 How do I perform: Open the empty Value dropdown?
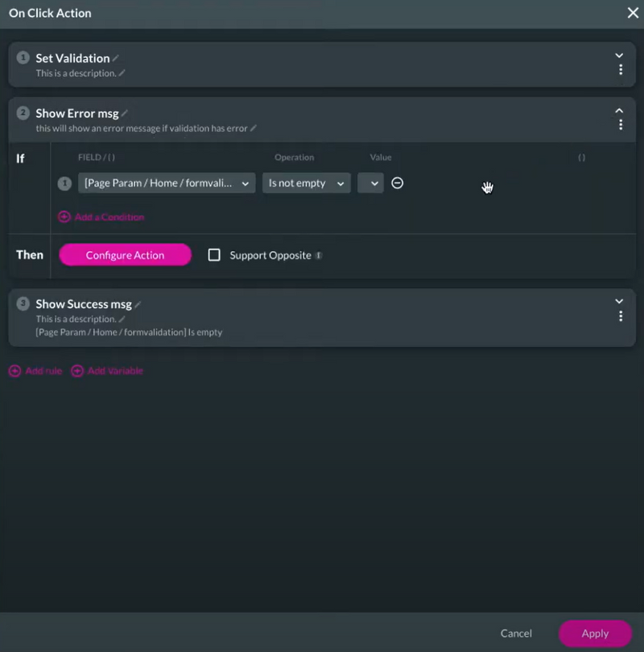(x=370, y=183)
